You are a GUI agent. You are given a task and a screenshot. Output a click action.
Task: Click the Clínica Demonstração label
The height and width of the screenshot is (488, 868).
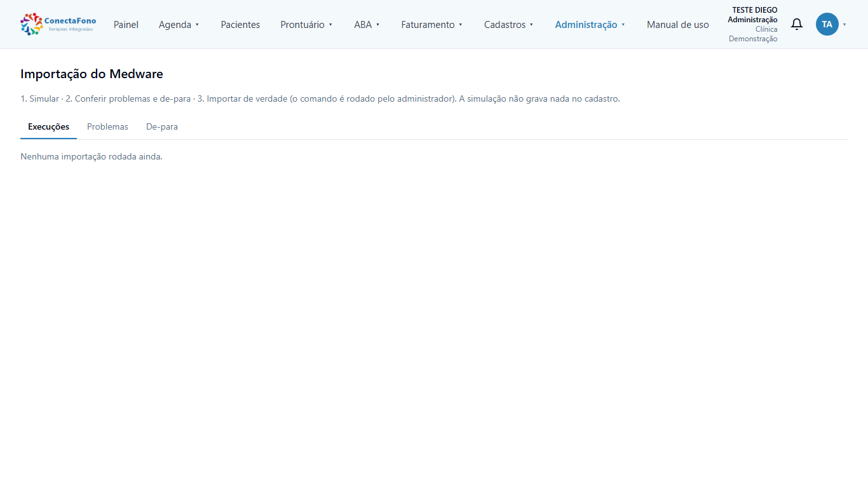coord(753,34)
